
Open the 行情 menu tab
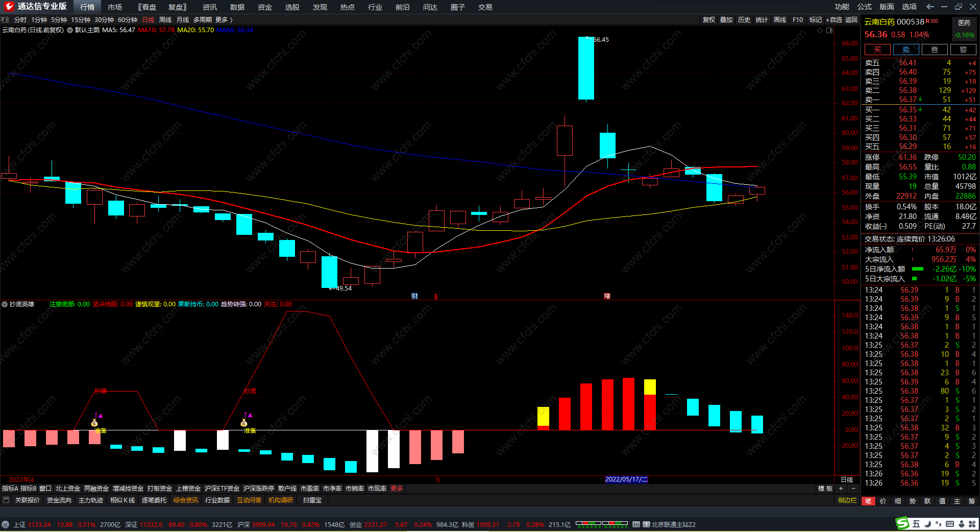pyautogui.click(x=87, y=7)
